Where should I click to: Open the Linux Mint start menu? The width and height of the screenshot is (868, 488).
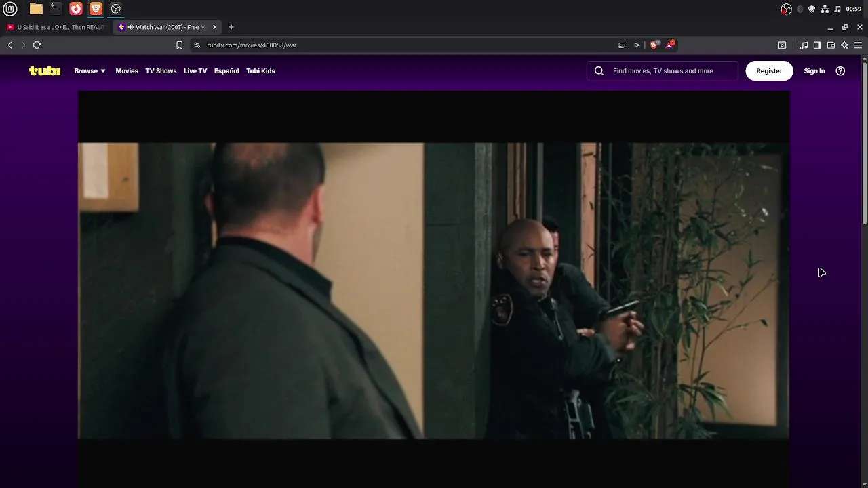(x=10, y=9)
